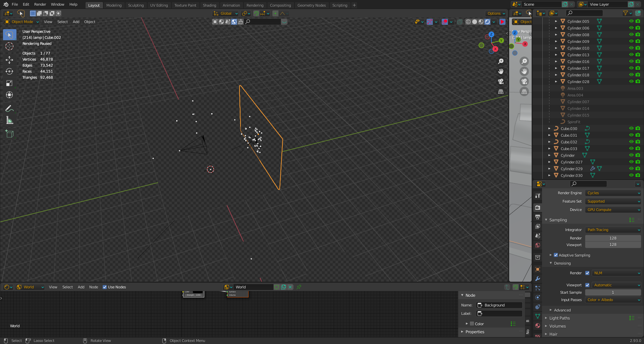Screen dimensions: 644x344
Task: Open the Render menu
Action: pyautogui.click(x=40, y=4)
